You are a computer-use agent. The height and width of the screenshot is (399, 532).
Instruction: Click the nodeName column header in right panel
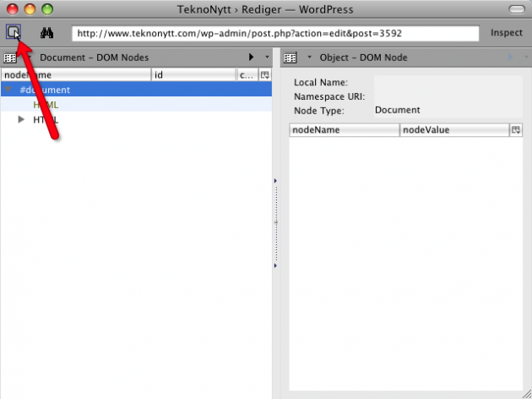click(x=344, y=130)
